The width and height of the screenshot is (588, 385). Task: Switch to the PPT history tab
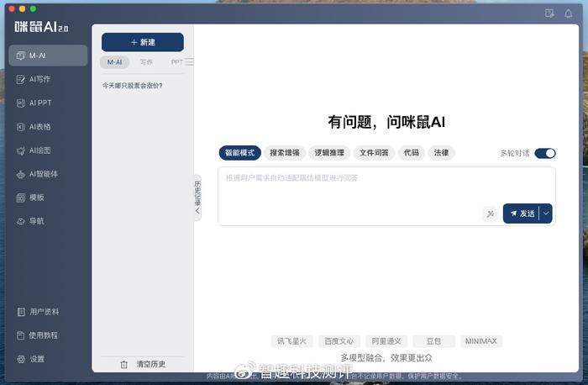click(176, 62)
